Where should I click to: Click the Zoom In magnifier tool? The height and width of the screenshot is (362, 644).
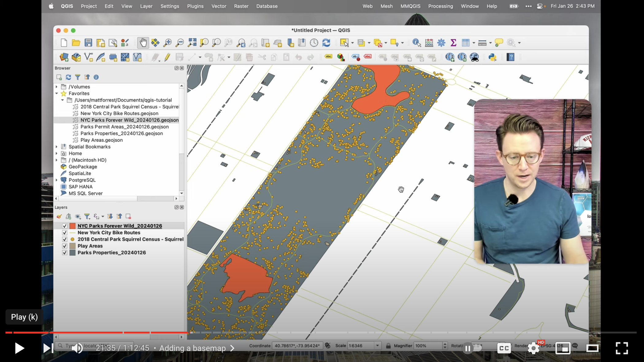[x=167, y=43]
